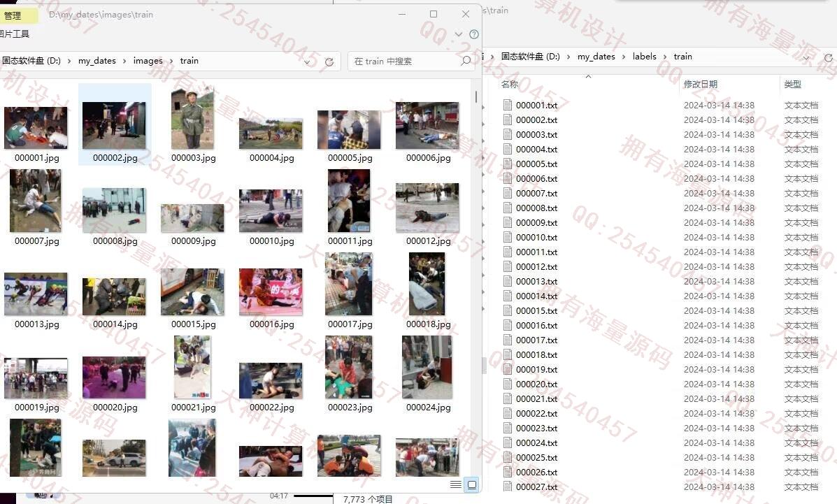Click the 000001.txt file icon
Viewport: 837px width, 504px height.
pos(508,106)
